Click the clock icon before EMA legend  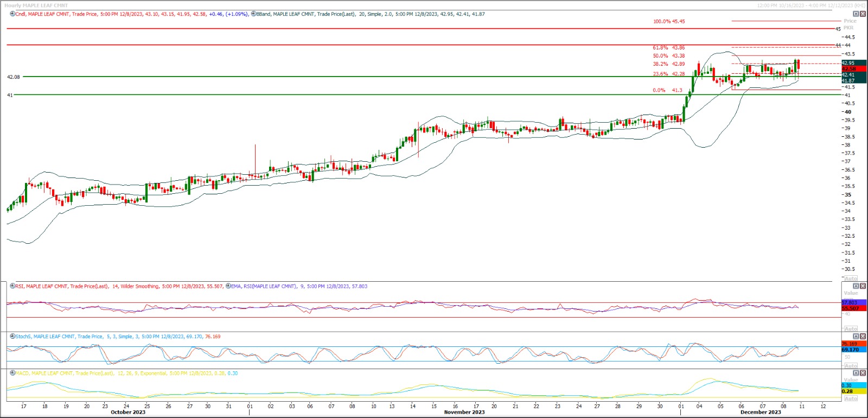pos(228,286)
